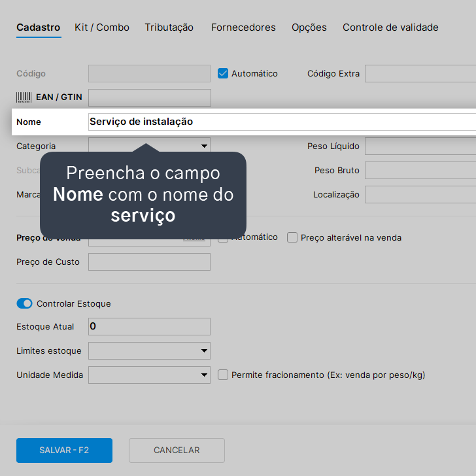The image size is (476, 476).
Task: Enable Preço alterável na venda checkbox
Action: coord(292,237)
